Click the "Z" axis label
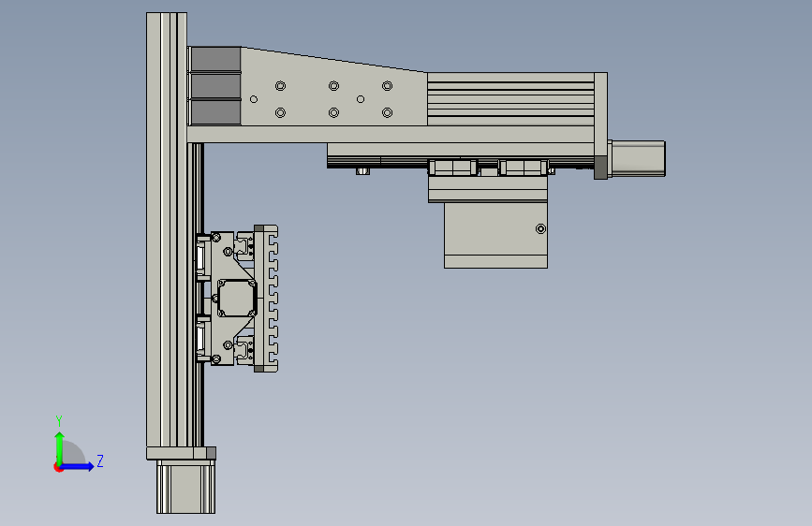This screenshot has height=526, width=812. [x=100, y=460]
